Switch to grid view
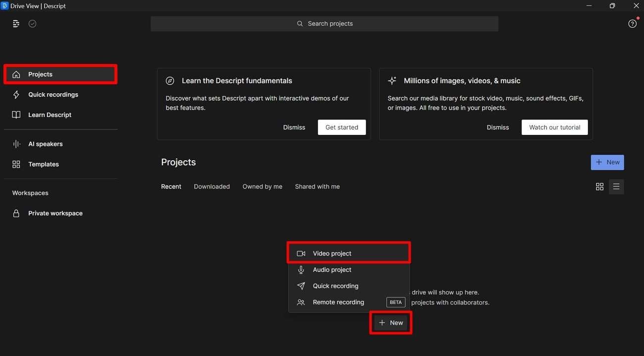The image size is (644, 356). [x=600, y=186]
